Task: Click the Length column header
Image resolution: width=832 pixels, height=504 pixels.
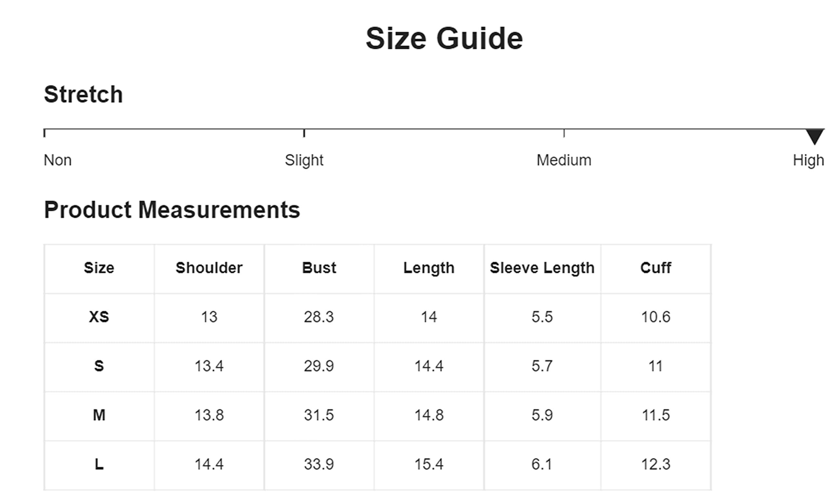Action: click(429, 269)
